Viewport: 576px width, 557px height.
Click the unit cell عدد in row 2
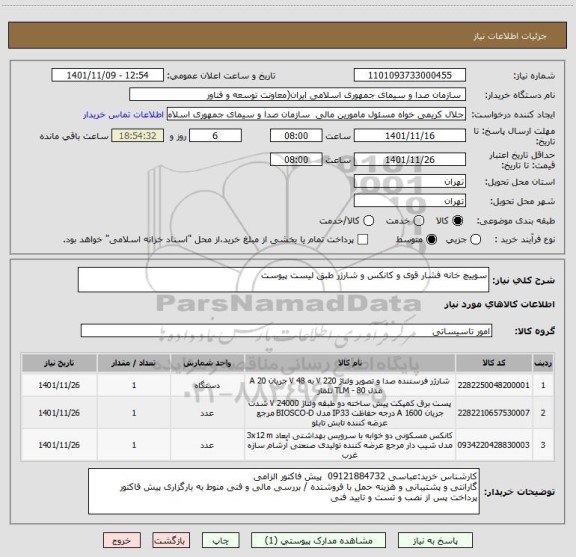(x=207, y=413)
